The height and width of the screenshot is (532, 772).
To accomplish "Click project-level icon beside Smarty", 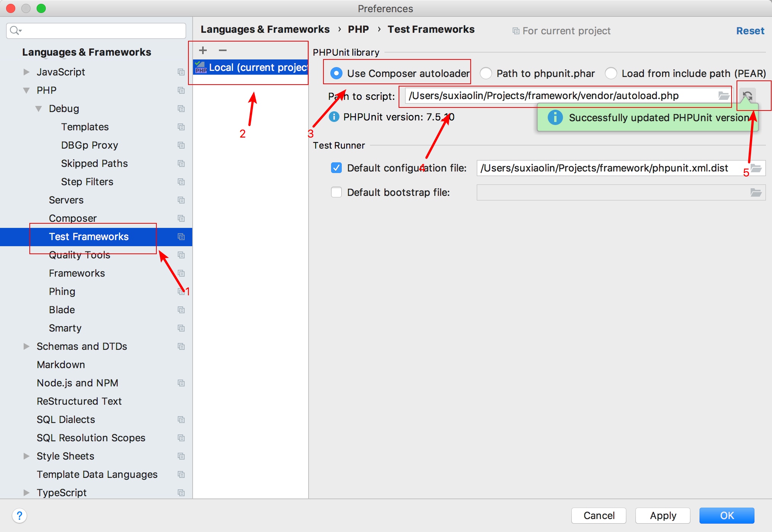I will pyautogui.click(x=181, y=328).
